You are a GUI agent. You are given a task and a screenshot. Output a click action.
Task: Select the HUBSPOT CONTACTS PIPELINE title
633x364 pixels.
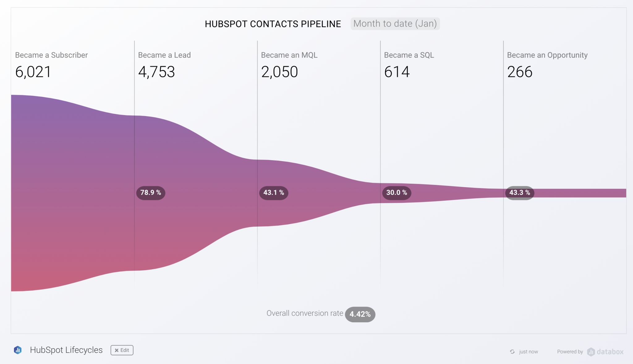click(x=273, y=24)
